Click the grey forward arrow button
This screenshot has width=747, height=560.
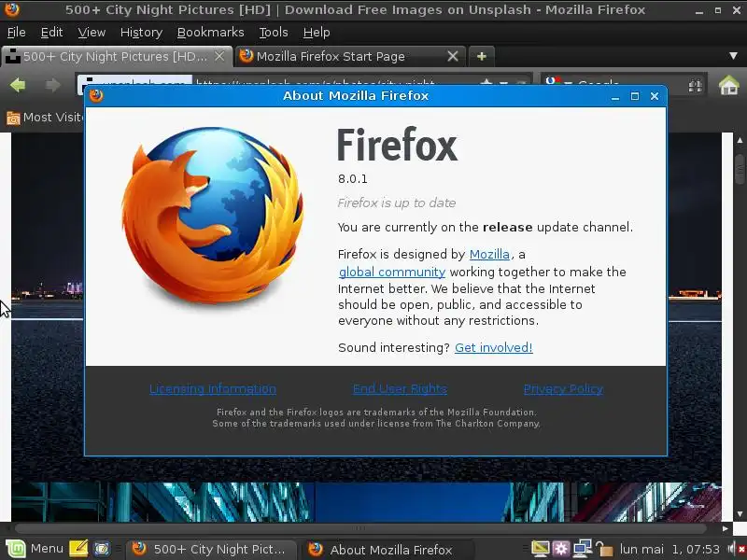pyautogui.click(x=52, y=85)
